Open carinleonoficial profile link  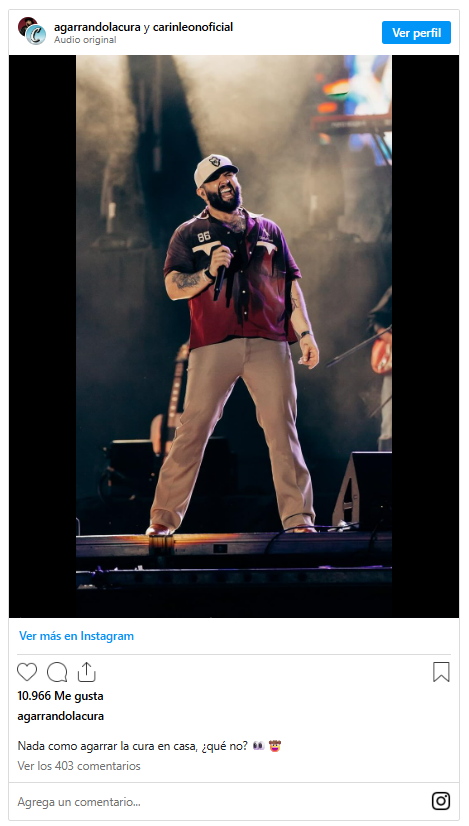(x=193, y=27)
